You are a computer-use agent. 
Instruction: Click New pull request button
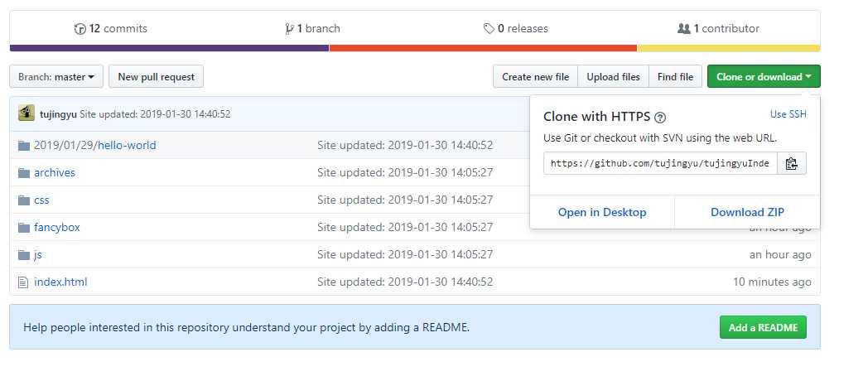coord(156,76)
